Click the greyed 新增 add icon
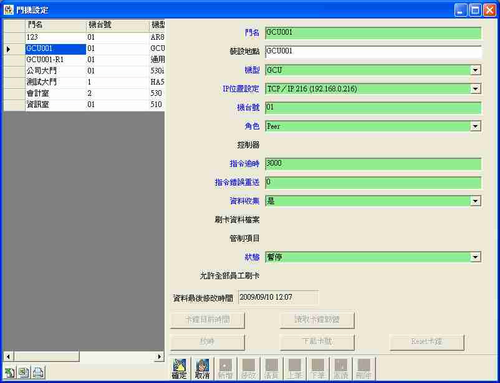This screenshot has height=383, width=500. pyautogui.click(x=225, y=369)
